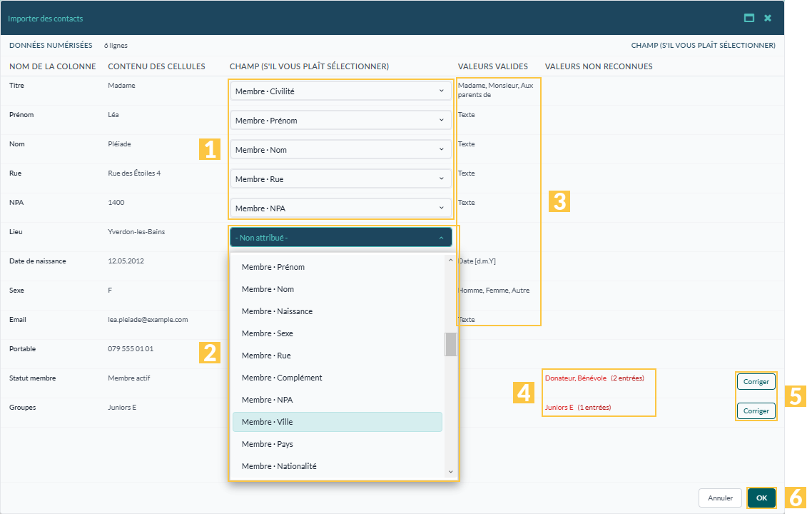Image resolution: width=812 pixels, height=514 pixels.
Task: Click the Sexe column name
Action: (x=16, y=290)
